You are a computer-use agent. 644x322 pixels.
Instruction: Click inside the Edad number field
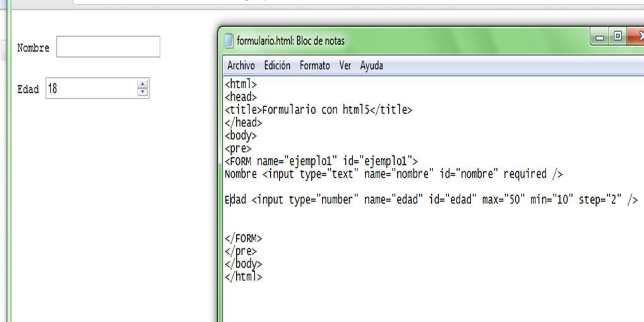point(91,89)
